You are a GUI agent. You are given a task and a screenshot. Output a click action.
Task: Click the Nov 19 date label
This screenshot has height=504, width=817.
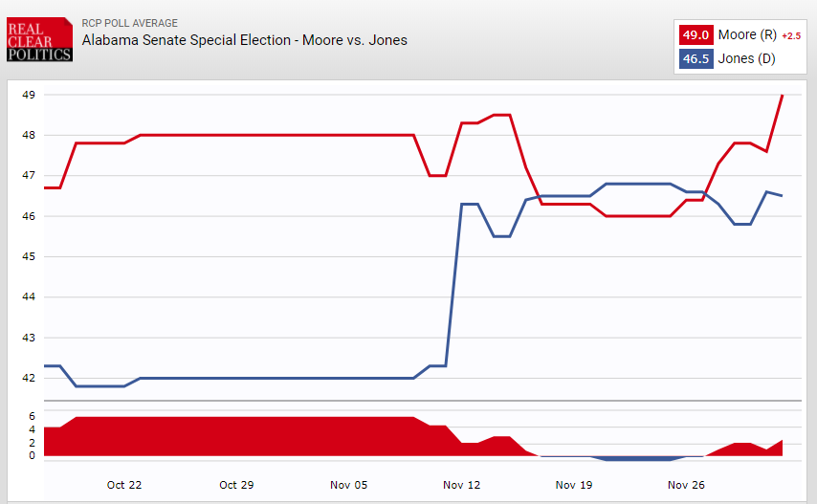[574, 485]
